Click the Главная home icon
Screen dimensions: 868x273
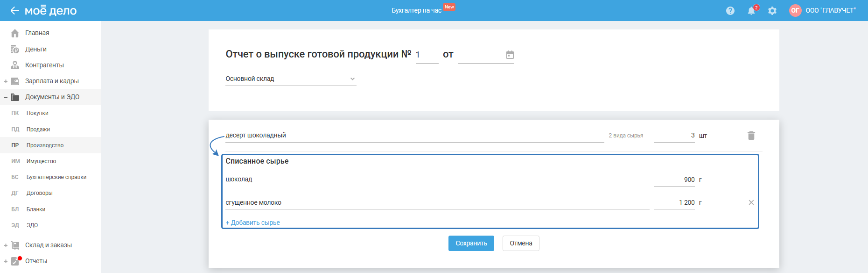coord(15,33)
